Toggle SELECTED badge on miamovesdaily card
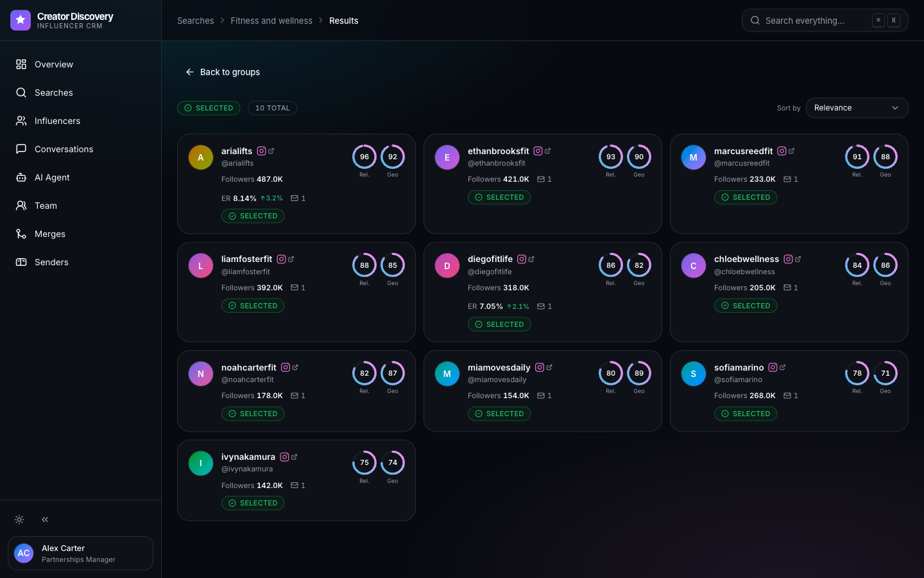The image size is (924, 578). pyautogui.click(x=499, y=414)
